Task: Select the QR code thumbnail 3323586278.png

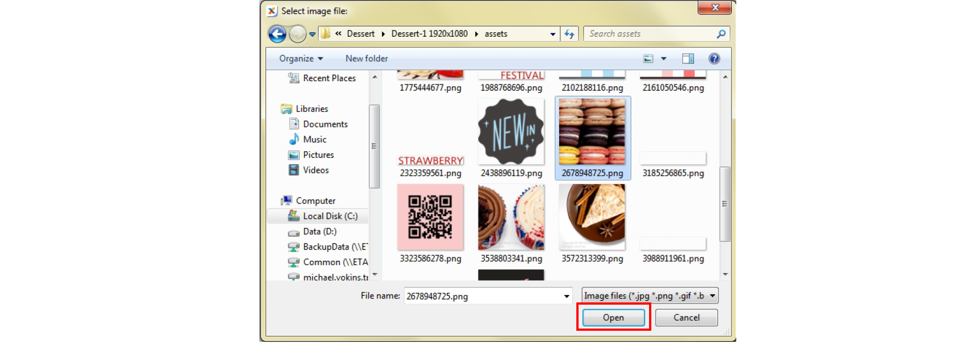Action: 430,217
